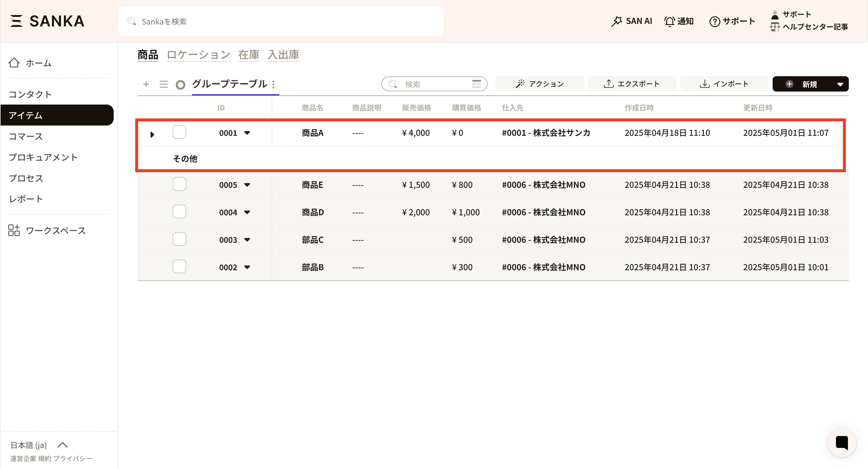
Task: Switch to the 入出庫 tab
Action: pos(283,55)
